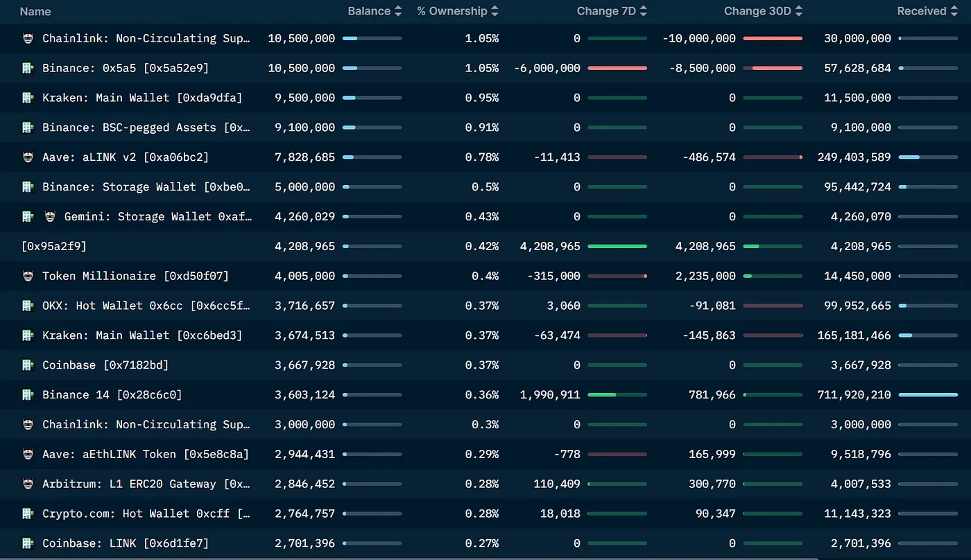Click the icon next to Aave: aLINK v2
The height and width of the screenshot is (560, 971).
pyautogui.click(x=28, y=157)
